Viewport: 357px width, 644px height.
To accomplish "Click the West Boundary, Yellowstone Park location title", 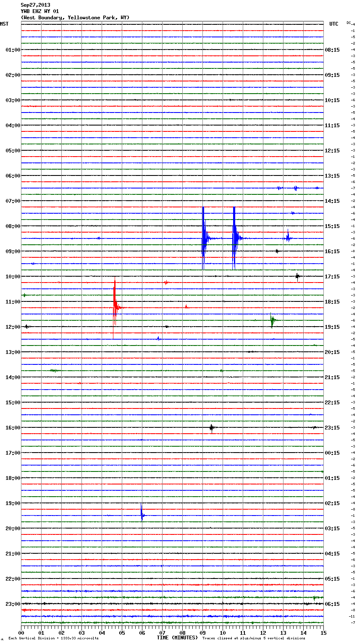I will [75, 18].
